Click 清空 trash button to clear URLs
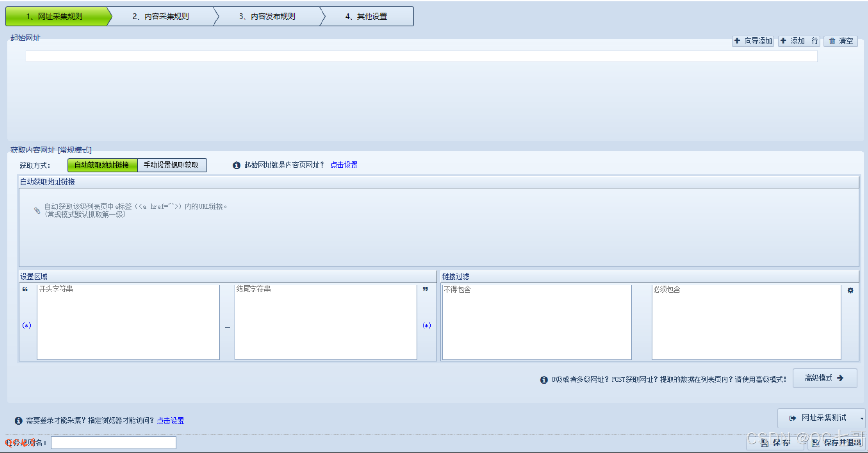The width and height of the screenshot is (868, 453). click(841, 41)
